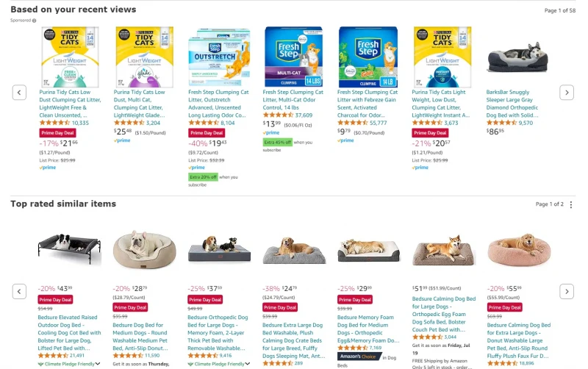Screen dimensions: 588x369
Task: Click the Sponsored info icon
Action: 34,21
